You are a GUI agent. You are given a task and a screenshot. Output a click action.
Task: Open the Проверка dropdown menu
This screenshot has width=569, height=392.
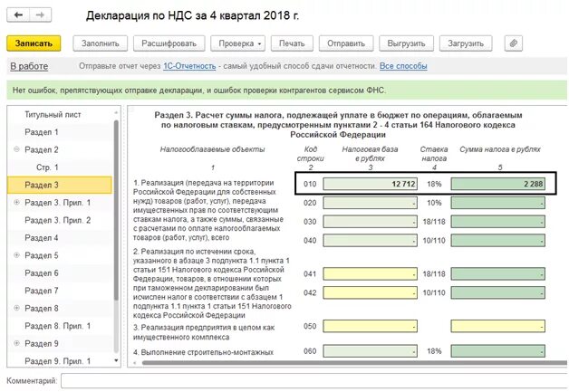238,43
